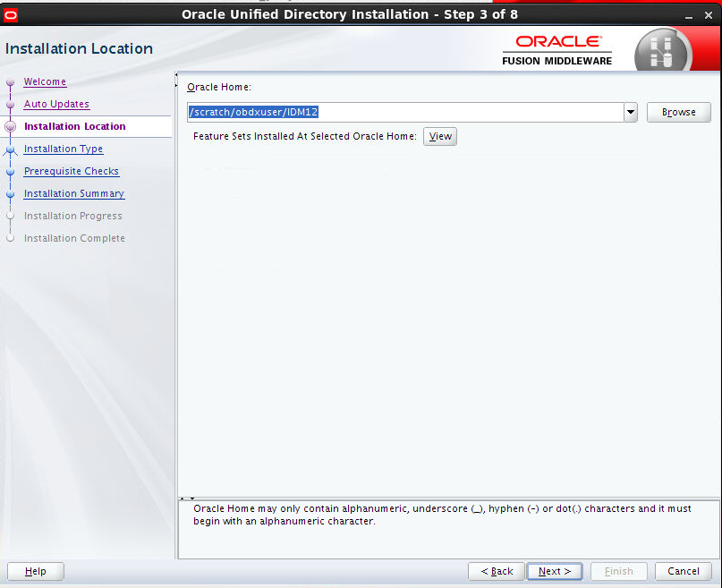This screenshot has width=722, height=588.
Task: Click the Help button
Action: click(x=36, y=571)
